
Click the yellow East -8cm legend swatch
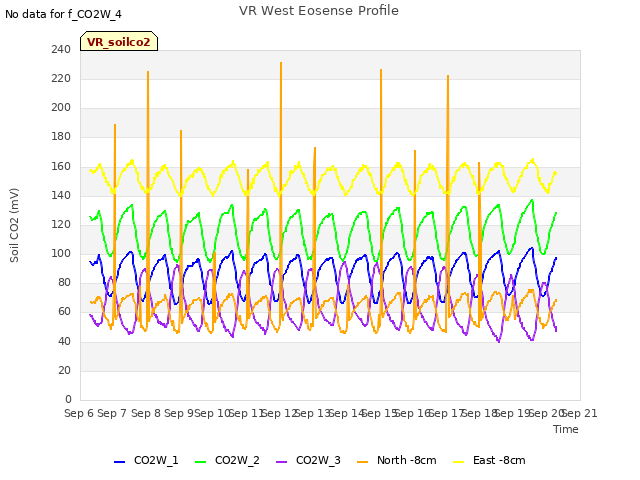[x=459, y=462]
